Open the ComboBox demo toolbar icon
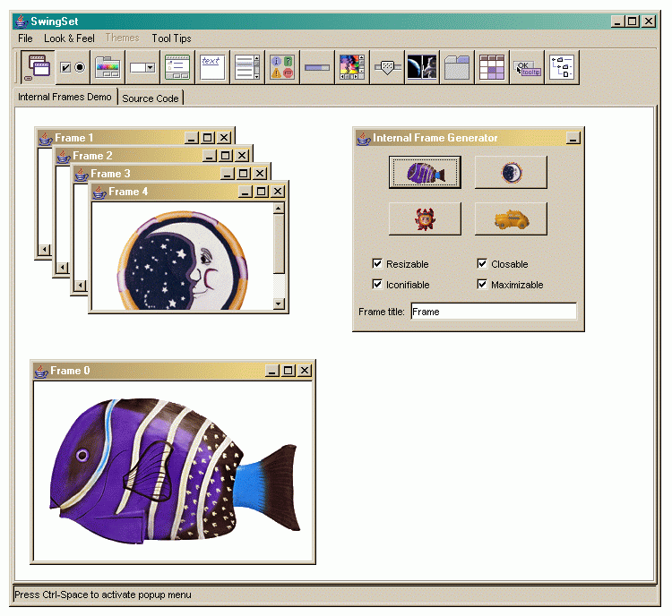Viewport: 672px width, 616px height. point(142,67)
